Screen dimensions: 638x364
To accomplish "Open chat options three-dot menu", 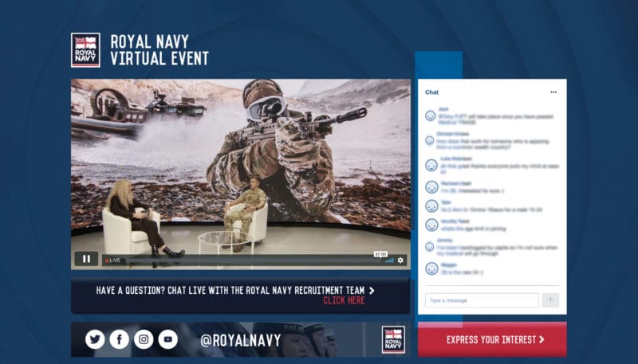I will coord(553,92).
